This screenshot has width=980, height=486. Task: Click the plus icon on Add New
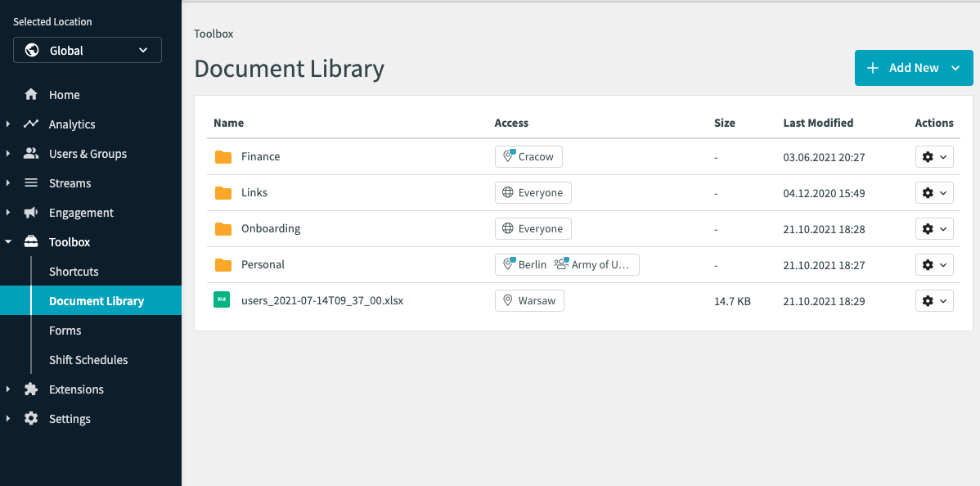point(873,68)
